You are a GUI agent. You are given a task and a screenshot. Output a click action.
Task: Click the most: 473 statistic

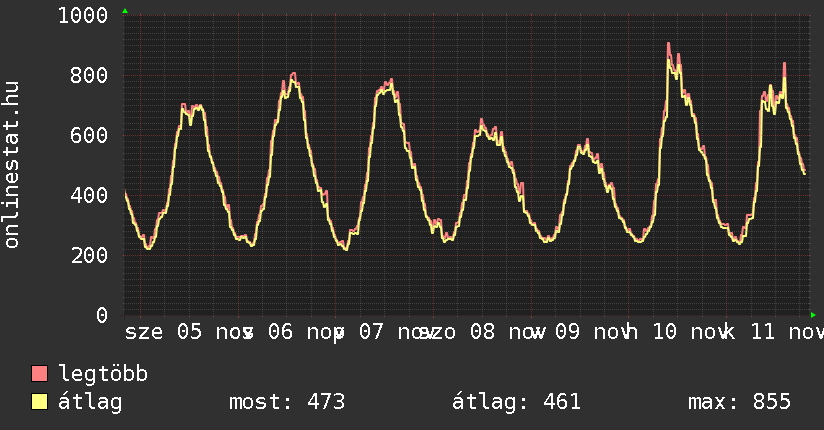pos(286,402)
